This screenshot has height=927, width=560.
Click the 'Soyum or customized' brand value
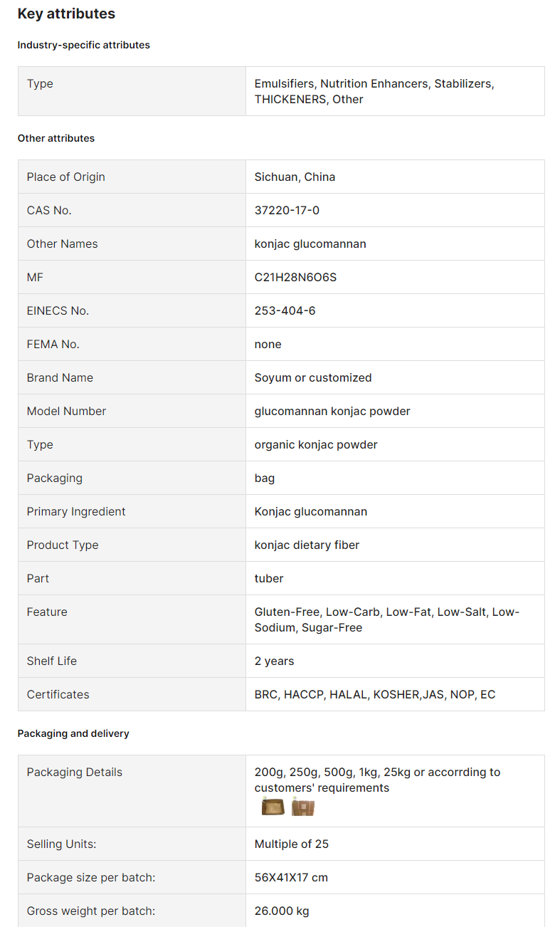(313, 377)
